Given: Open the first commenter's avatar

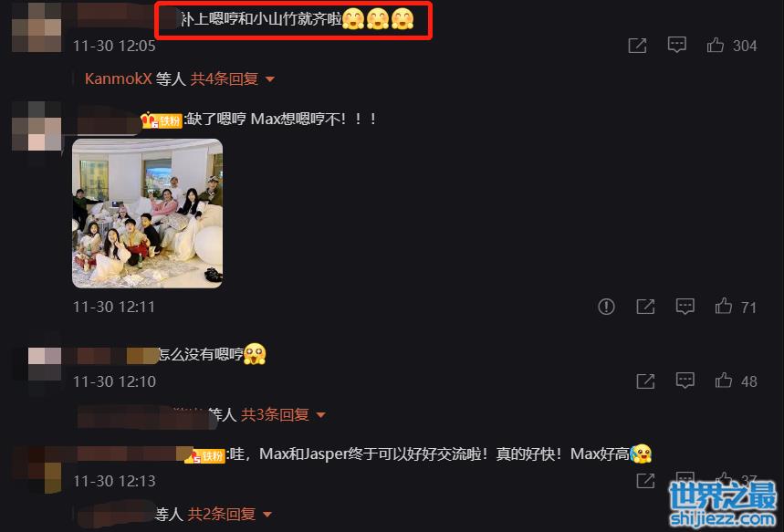Looking at the screenshot, I should 37,27.
